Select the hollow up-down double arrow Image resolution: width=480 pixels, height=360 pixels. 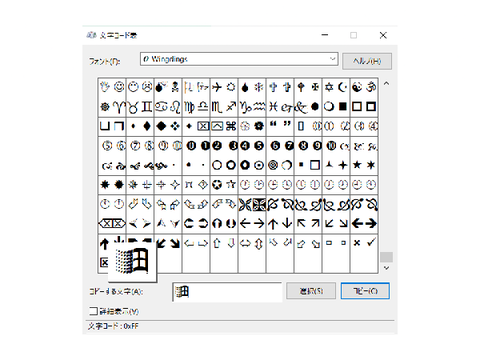tap(259, 243)
